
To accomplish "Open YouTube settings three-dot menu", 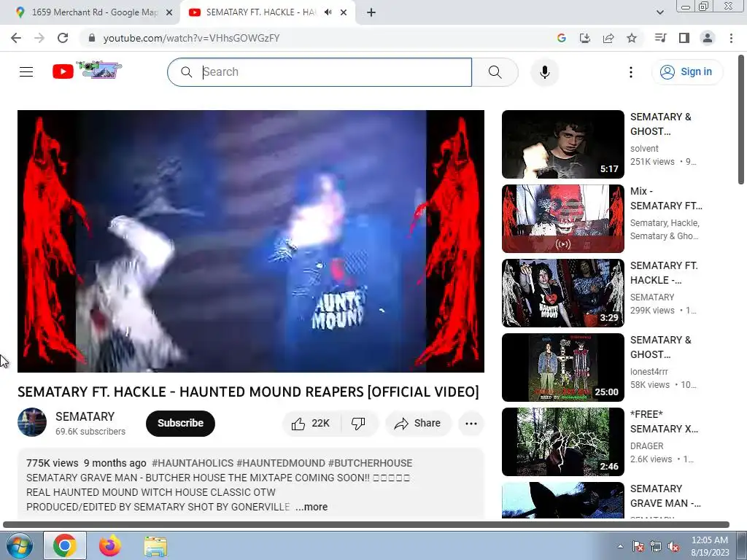I will pyautogui.click(x=631, y=72).
